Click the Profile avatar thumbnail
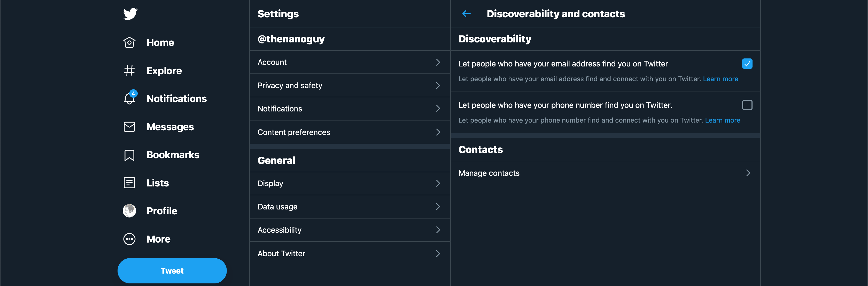This screenshot has height=286, width=868. [x=129, y=211]
